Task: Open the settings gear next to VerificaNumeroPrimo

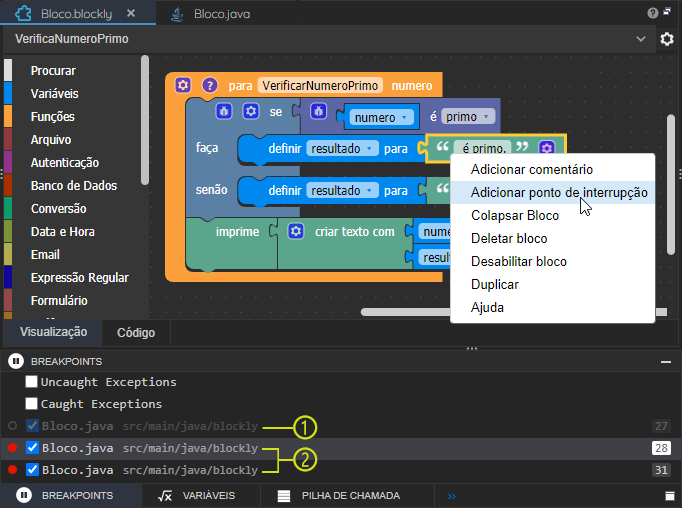Action: (667, 39)
